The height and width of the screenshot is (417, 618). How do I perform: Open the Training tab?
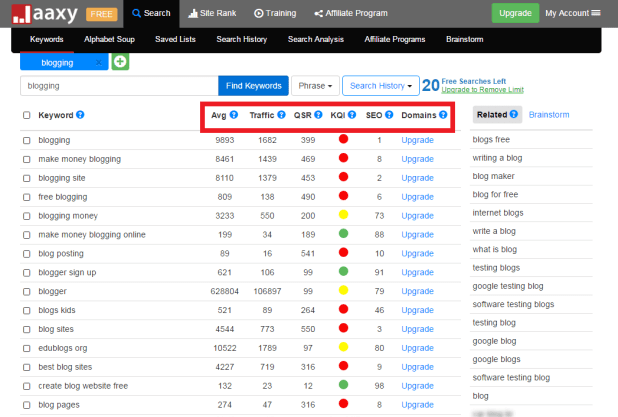point(275,13)
